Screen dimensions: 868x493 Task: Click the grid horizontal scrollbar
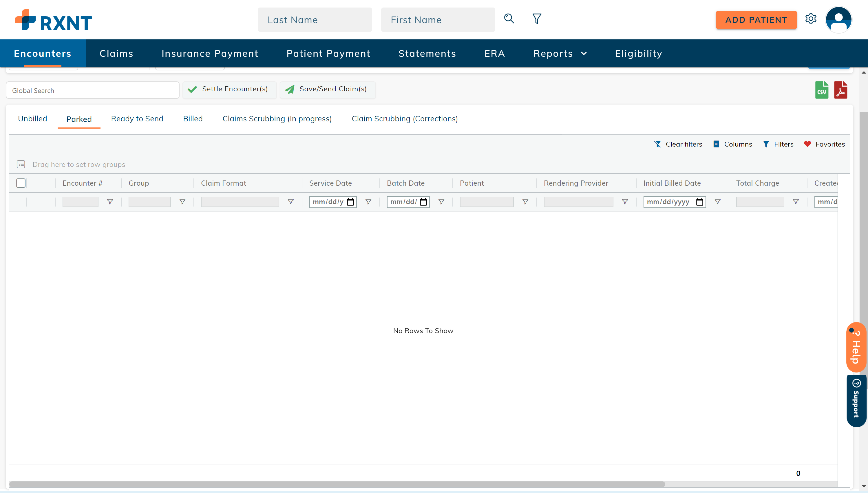337,484
